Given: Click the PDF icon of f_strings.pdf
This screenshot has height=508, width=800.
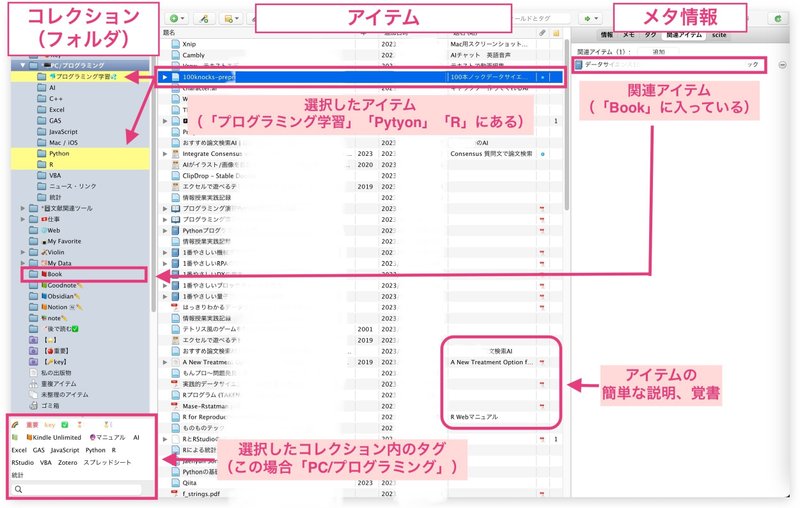Looking at the screenshot, I should click(x=175, y=494).
